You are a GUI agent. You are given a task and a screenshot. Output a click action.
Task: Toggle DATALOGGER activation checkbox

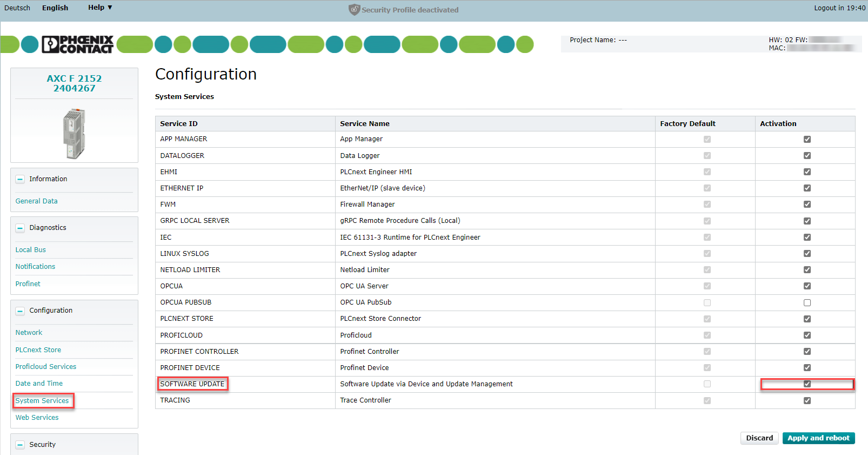(x=807, y=155)
